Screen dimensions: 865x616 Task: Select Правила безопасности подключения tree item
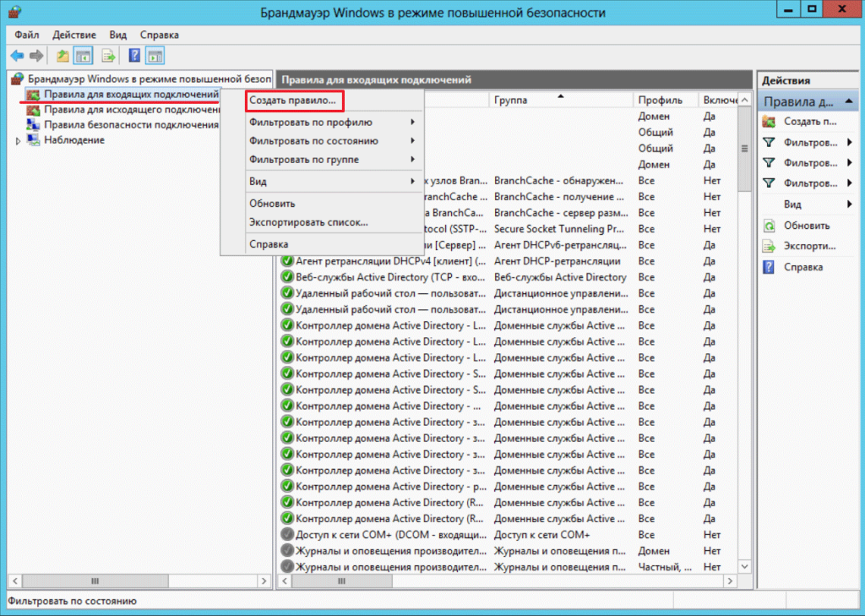pyautogui.click(x=131, y=124)
